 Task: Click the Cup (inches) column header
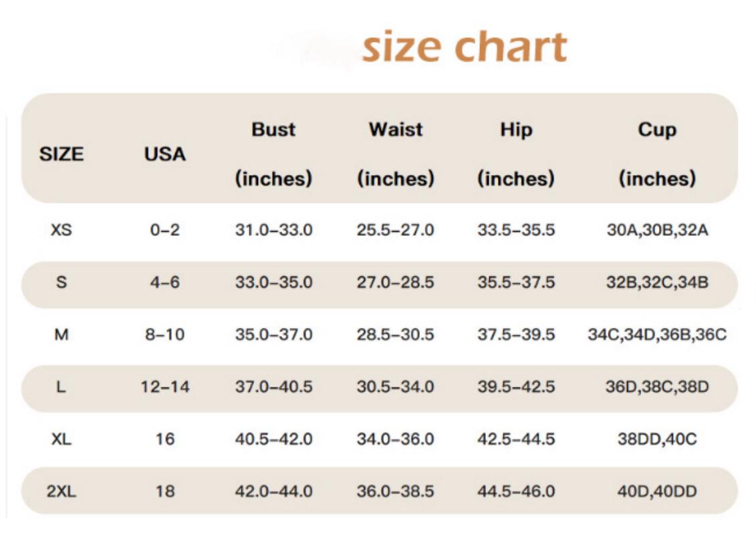[x=657, y=154]
